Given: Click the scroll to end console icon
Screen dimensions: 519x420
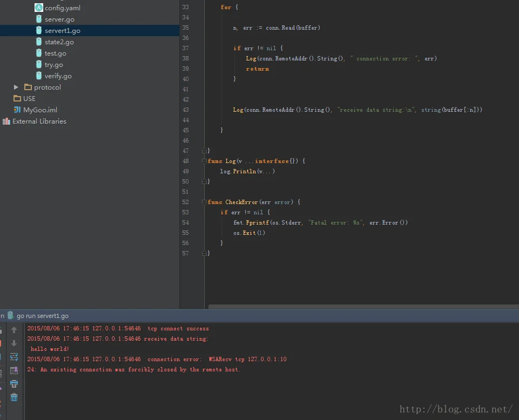Looking at the screenshot, I should coord(14,370).
